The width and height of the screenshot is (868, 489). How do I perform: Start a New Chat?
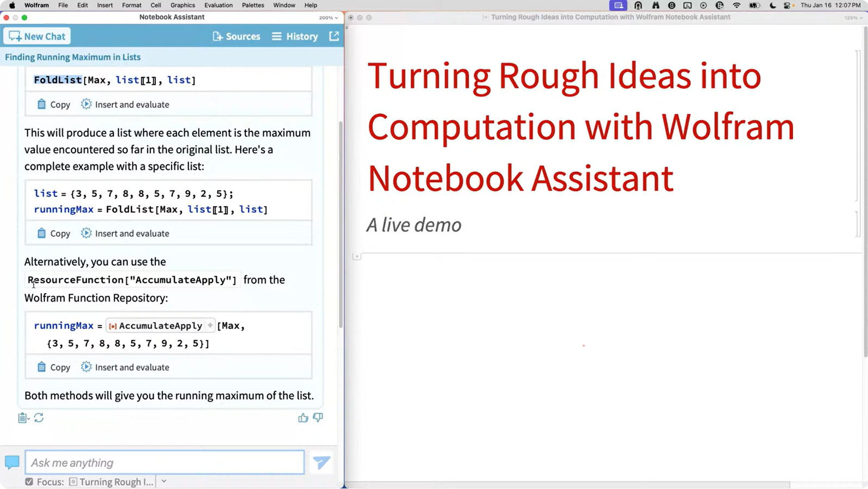tap(37, 36)
